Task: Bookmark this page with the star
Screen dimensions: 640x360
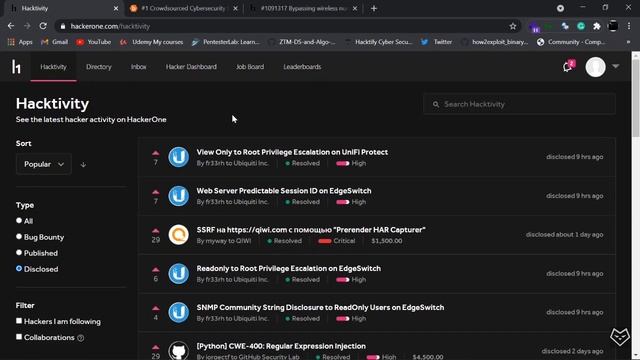Action: coord(513,26)
